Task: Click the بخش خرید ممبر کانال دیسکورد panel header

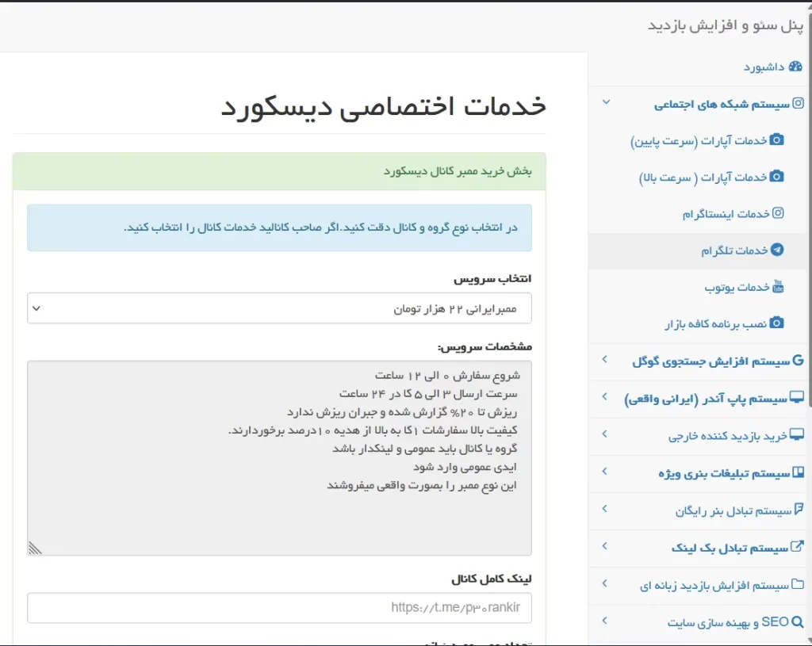Action: pos(279,171)
